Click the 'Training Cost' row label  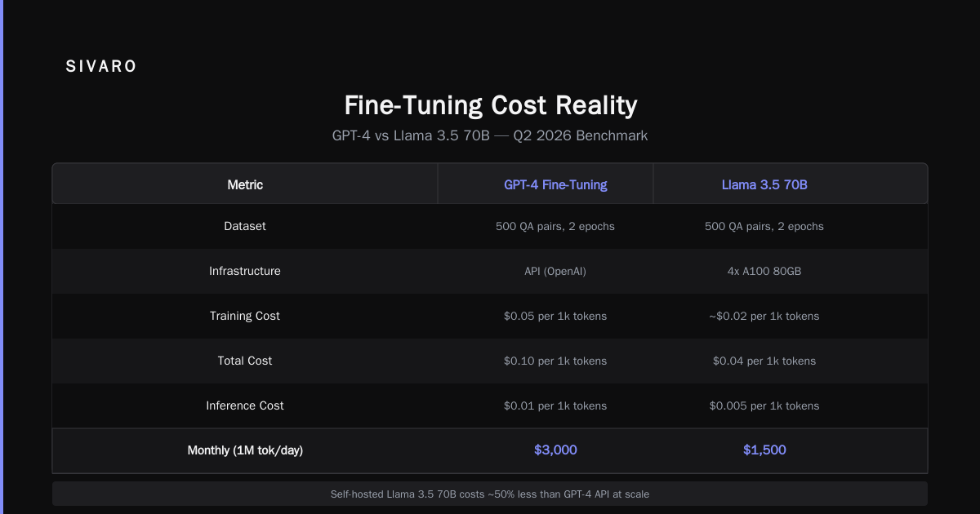(245, 316)
